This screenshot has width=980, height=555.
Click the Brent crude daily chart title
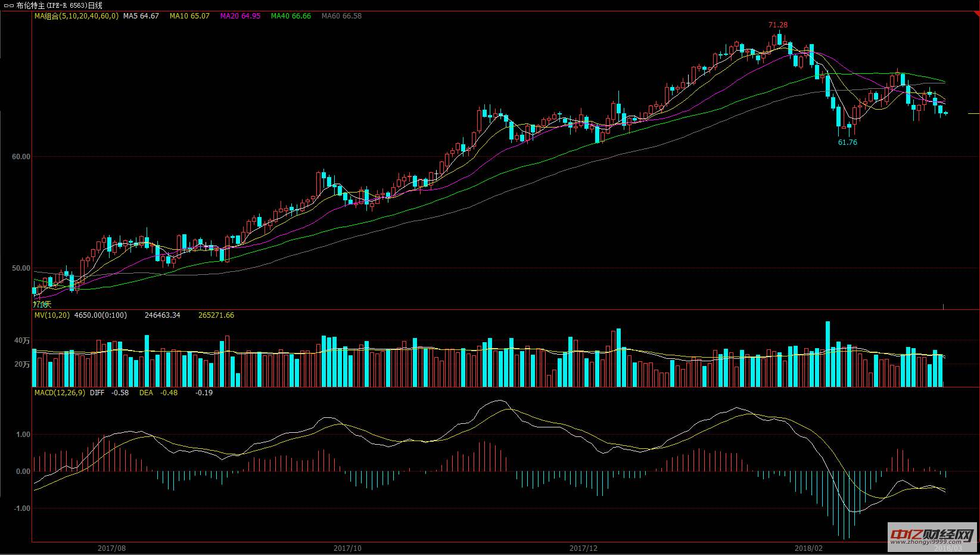(x=60, y=5)
